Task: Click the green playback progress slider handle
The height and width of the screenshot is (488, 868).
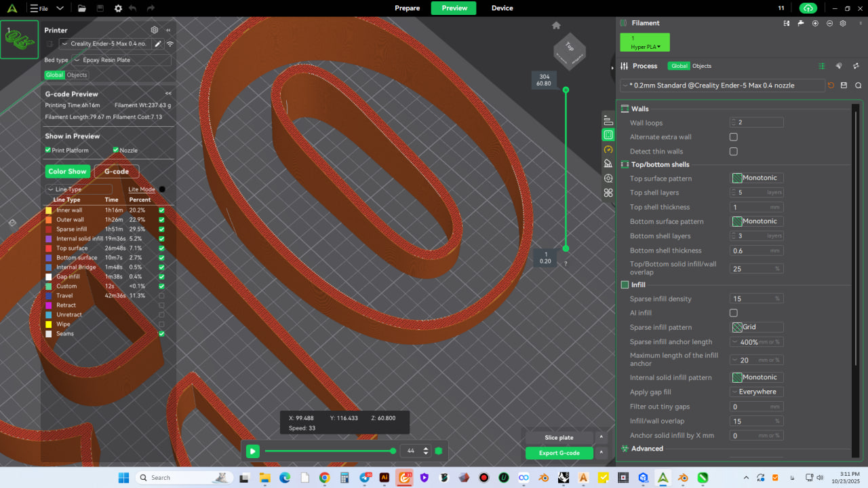Action: (393, 451)
